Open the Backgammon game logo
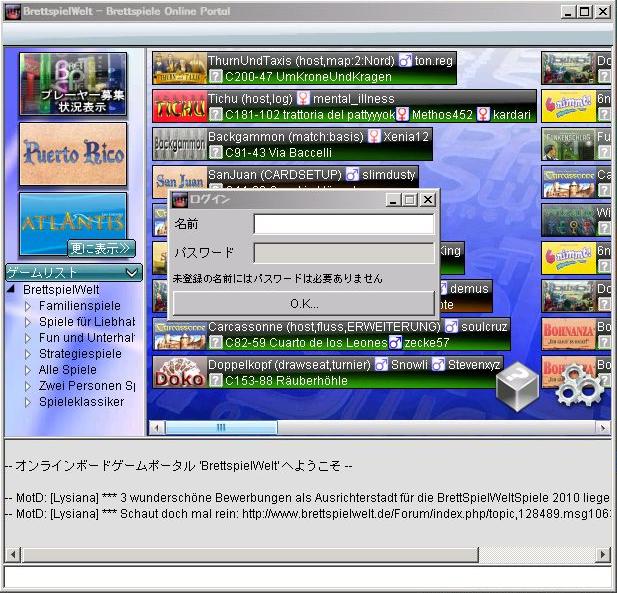 180,144
